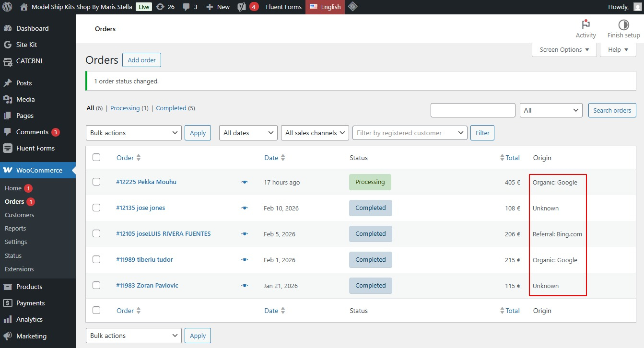Preview order #12225 with eye icon
The width and height of the screenshot is (644, 348).
click(x=245, y=182)
